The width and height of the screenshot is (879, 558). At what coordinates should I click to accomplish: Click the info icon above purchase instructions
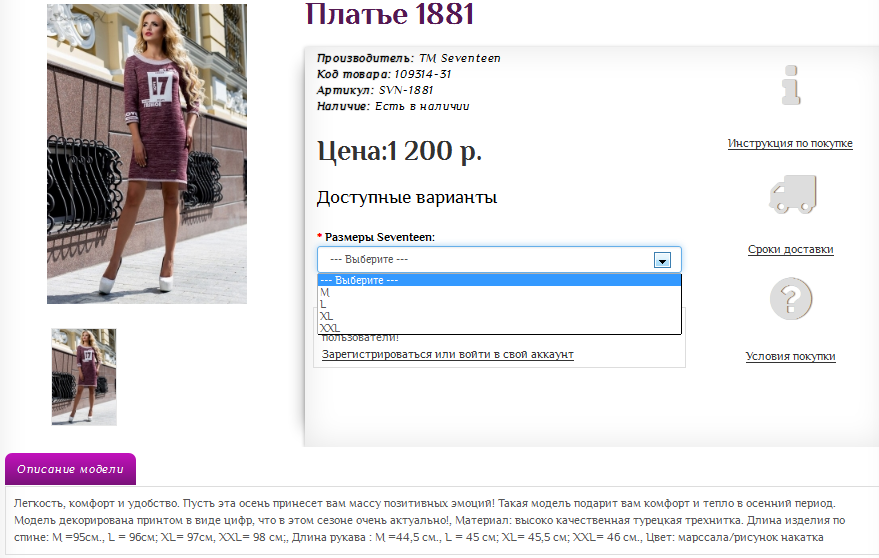click(x=791, y=86)
